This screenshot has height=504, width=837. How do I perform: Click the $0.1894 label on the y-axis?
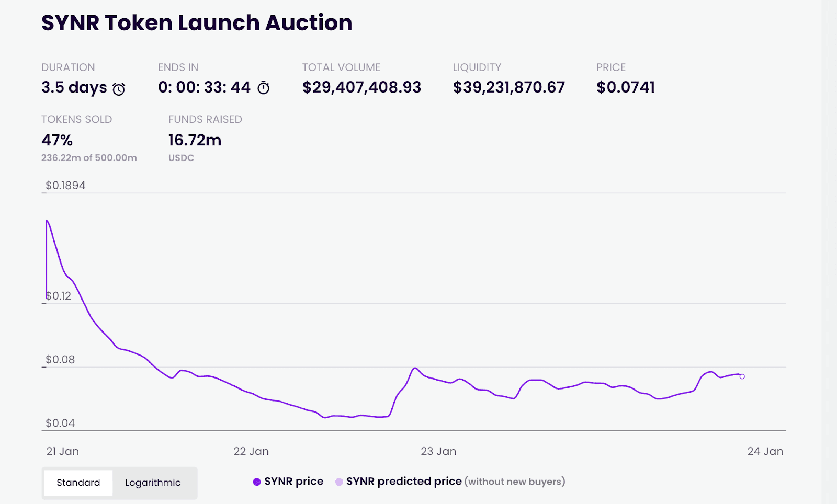point(65,186)
